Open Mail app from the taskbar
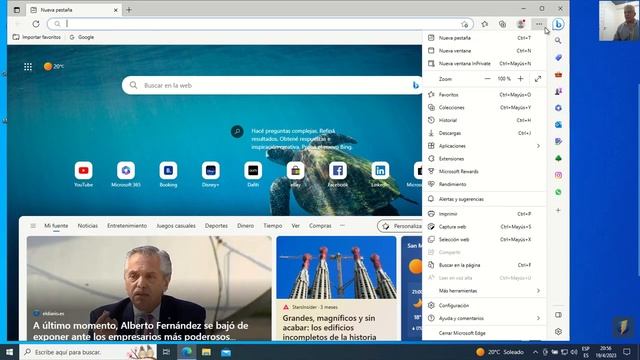Screen dimensions: 640x360 (x=226, y=352)
